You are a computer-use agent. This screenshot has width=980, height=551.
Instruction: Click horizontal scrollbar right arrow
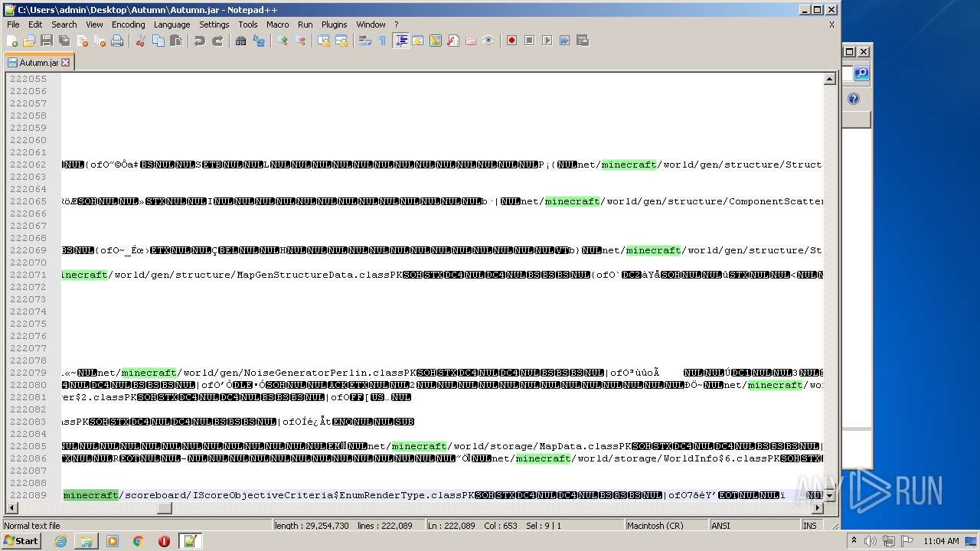coord(817,507)
